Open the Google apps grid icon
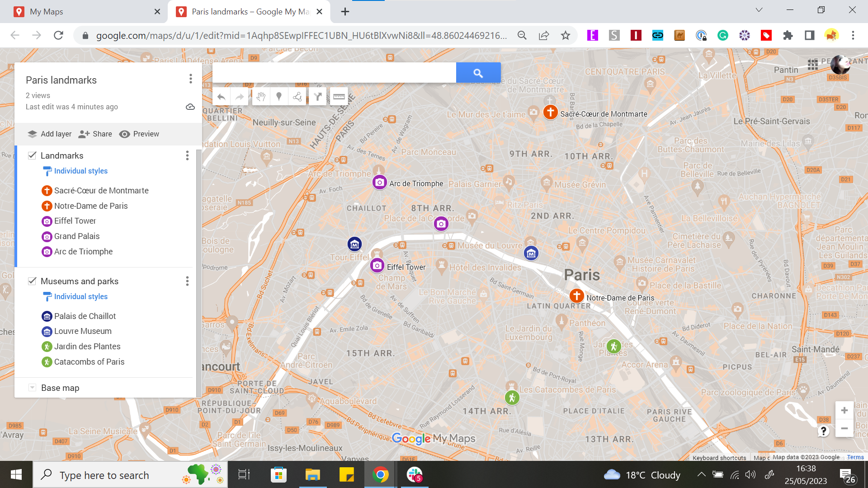Viewport: 868px width, 488px height. [812, 65]
